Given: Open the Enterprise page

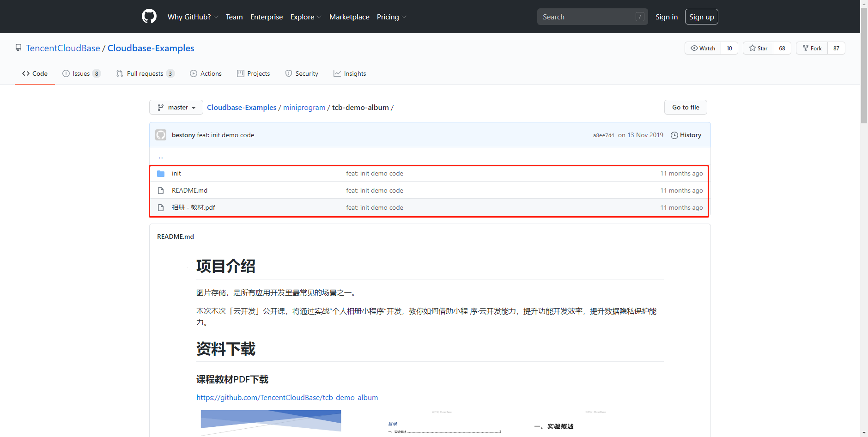Looking at the screenshot, I should coord(267,17).
